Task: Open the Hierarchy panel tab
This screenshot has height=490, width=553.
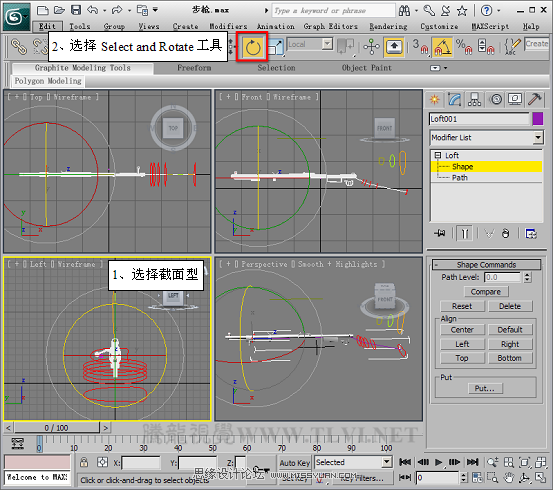Action: tap(474, 100)
